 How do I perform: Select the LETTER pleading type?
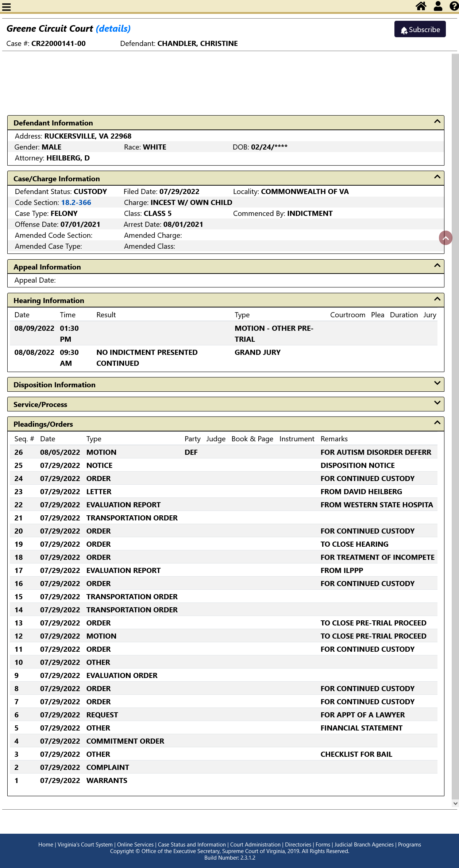click(99, 492)
